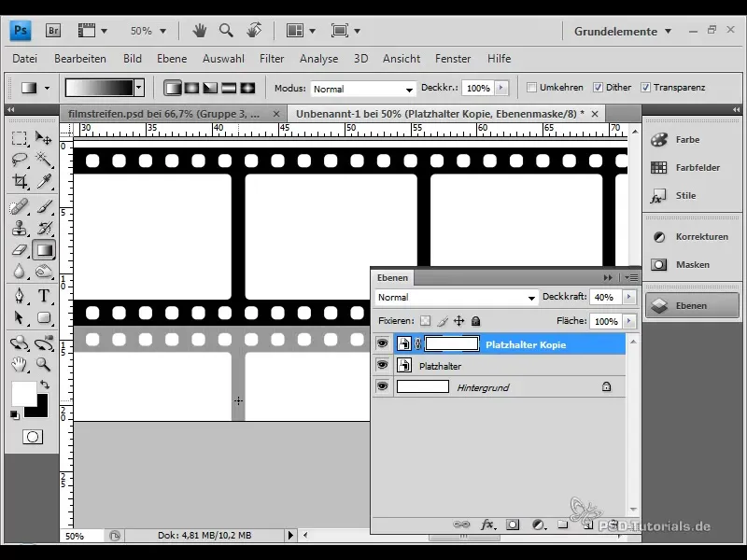
Task: Toggle lock all in Fixieren
Action: pyautogui.click(x=475, y=321)
